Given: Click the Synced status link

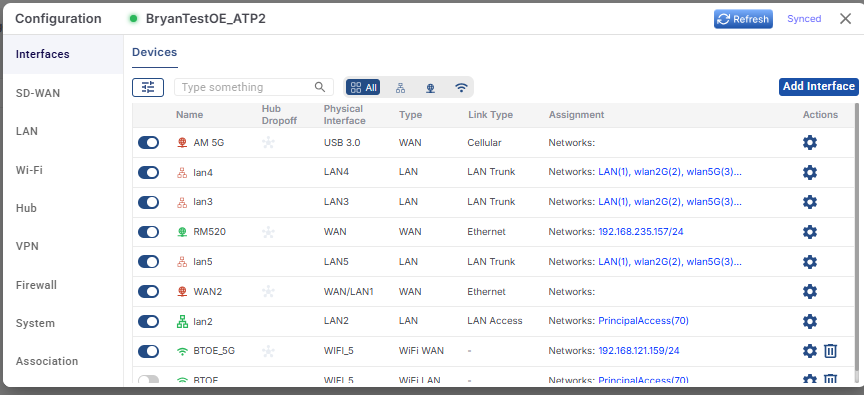Looking at the screenshot, I should (x=804, y=19).
